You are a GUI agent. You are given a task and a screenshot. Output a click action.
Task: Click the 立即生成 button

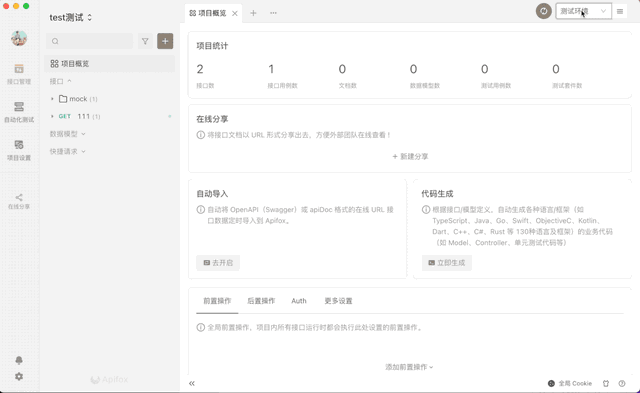(447, 263)
